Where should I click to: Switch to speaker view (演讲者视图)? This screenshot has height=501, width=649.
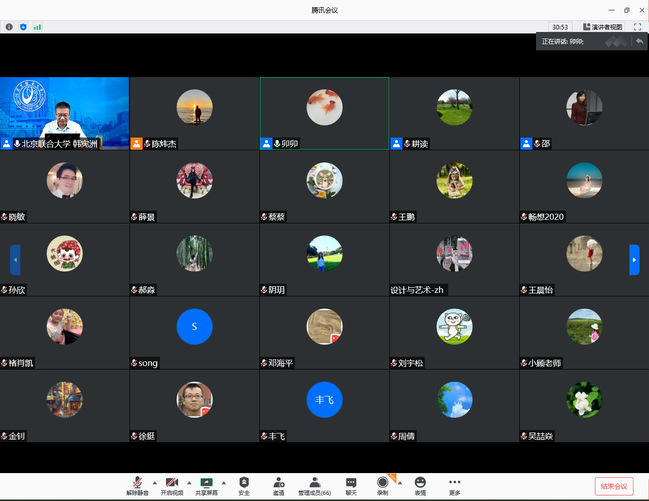tap(602, 27)
